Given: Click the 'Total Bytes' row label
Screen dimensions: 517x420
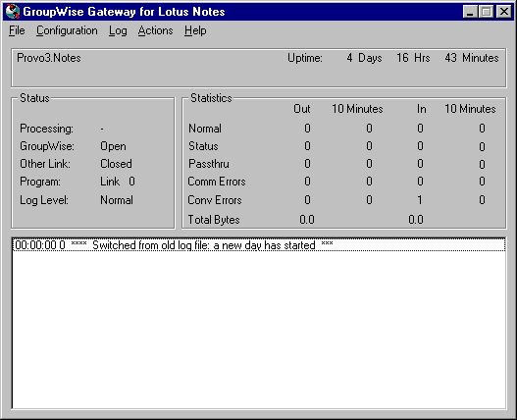Looking at the screenshot, I should point(214,220).
